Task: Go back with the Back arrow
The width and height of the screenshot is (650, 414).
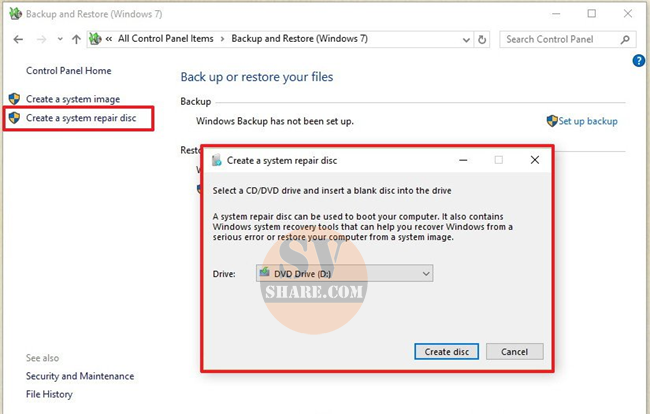Action: (x=18, y=39)
